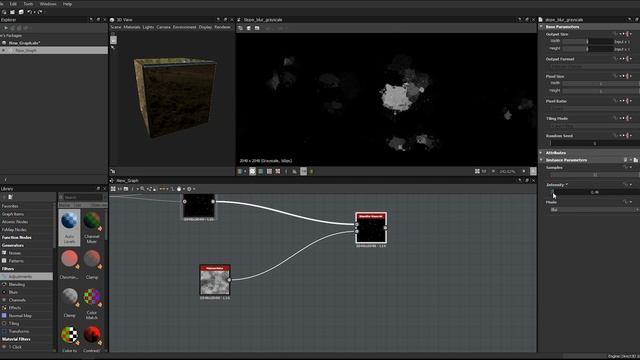
Task: Open the Normal Map filter category
Action: (20, 316)
